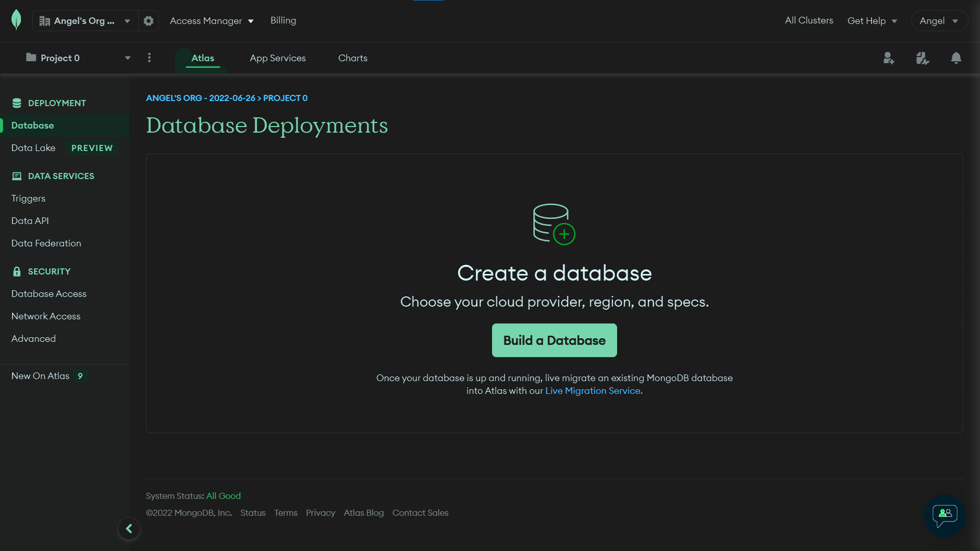The width and height of the screenshot is (980, 551).
Task: Open the Project 0 selector dropdown
Action: (128, 58)
